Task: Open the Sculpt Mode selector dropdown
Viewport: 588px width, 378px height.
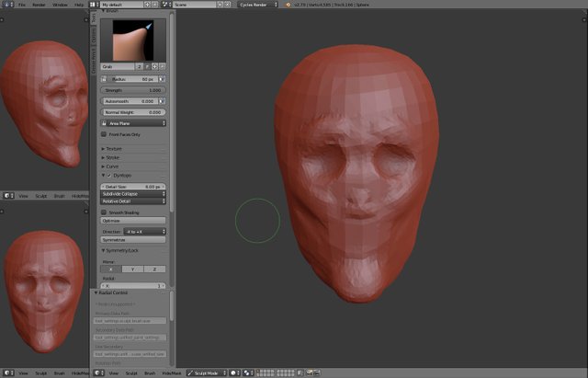Action: (x=206, y=373)
